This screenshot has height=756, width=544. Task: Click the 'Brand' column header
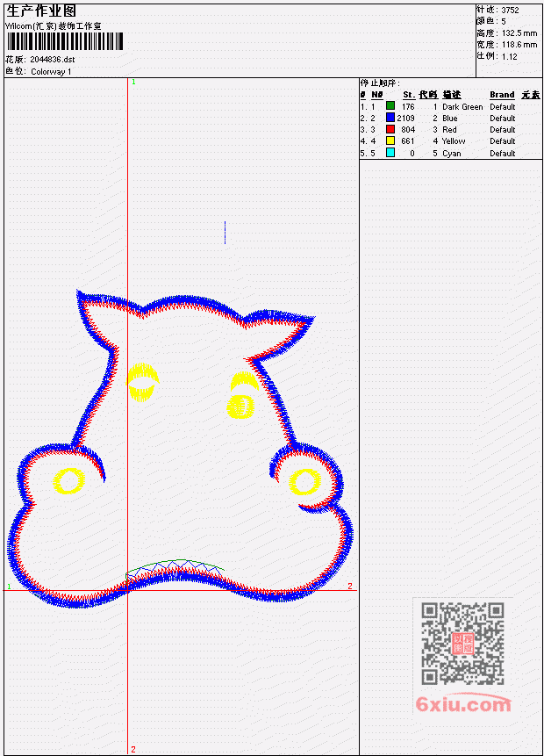pos(502,95)
